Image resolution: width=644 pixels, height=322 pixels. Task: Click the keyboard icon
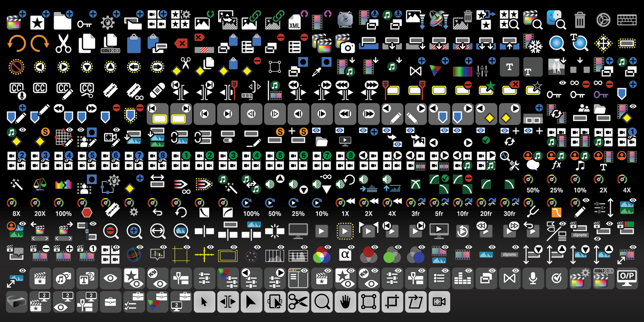[627, 20]
